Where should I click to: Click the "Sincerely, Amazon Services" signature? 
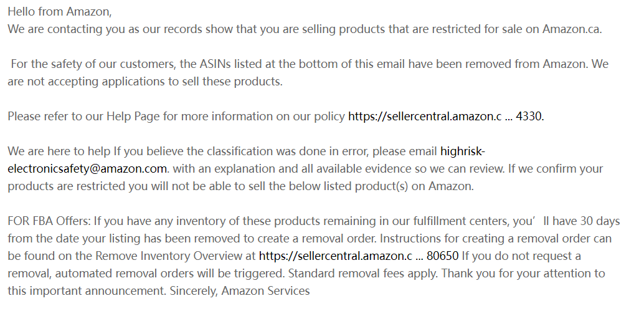coord(239,290)
